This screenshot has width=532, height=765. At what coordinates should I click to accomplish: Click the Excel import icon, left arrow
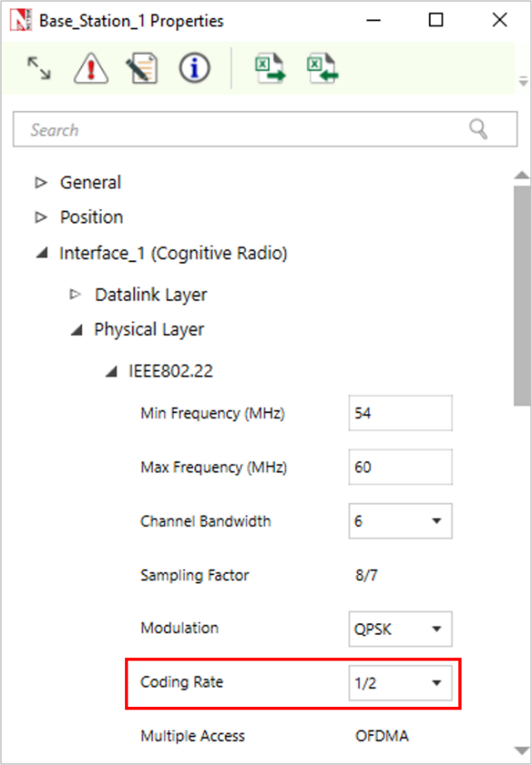click(322, 70)
